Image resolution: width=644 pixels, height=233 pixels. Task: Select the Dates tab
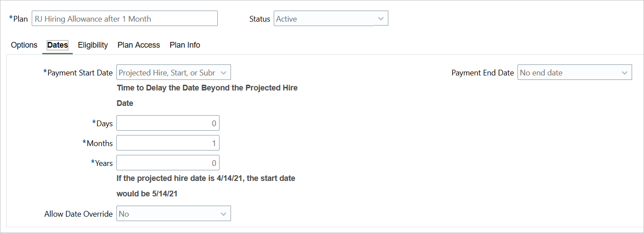click(x=57, y=45)
